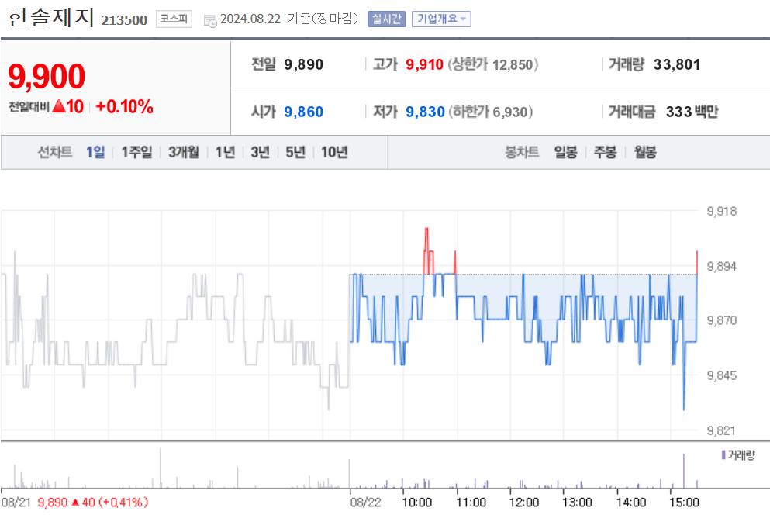The image size is (770, 532).
Task: Click the 9,918 y-axis label
Action: 721,211
